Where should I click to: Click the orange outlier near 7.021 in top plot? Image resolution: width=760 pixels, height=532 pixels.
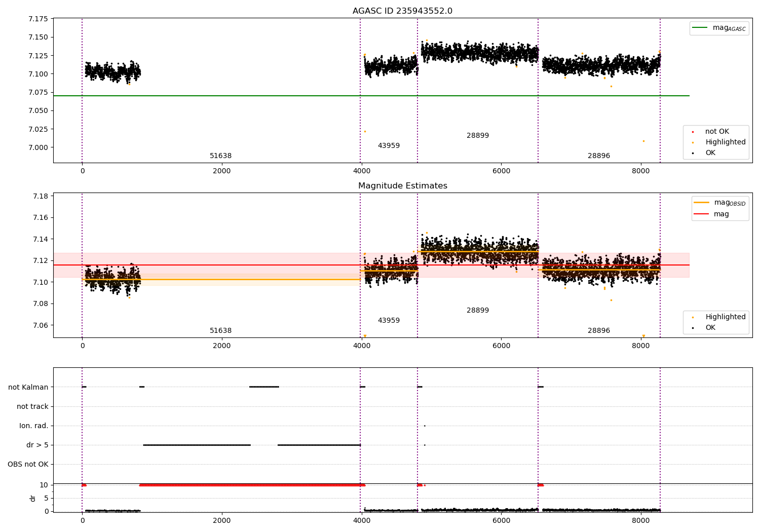point(365,132)
